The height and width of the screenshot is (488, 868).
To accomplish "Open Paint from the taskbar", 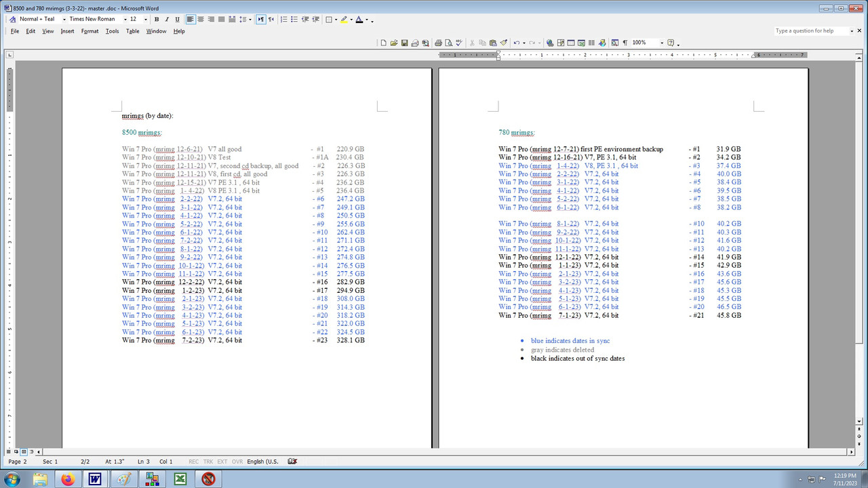I will 123,479.
